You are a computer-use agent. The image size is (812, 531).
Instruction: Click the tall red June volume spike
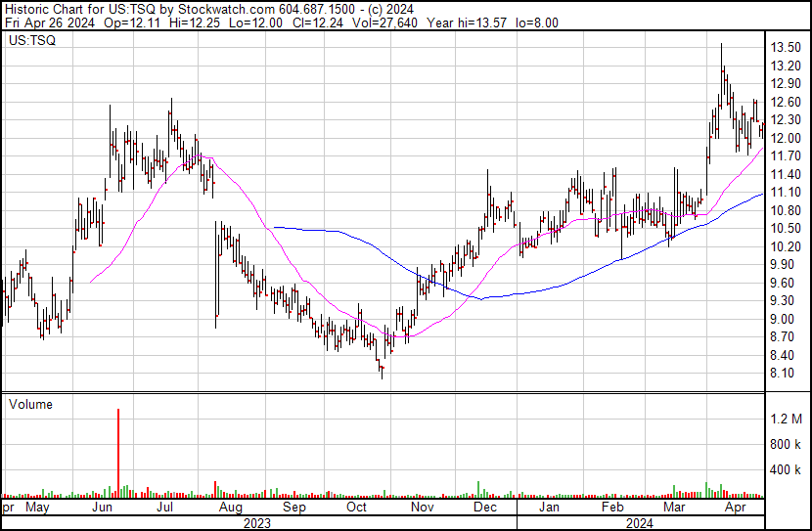[118, 452]
